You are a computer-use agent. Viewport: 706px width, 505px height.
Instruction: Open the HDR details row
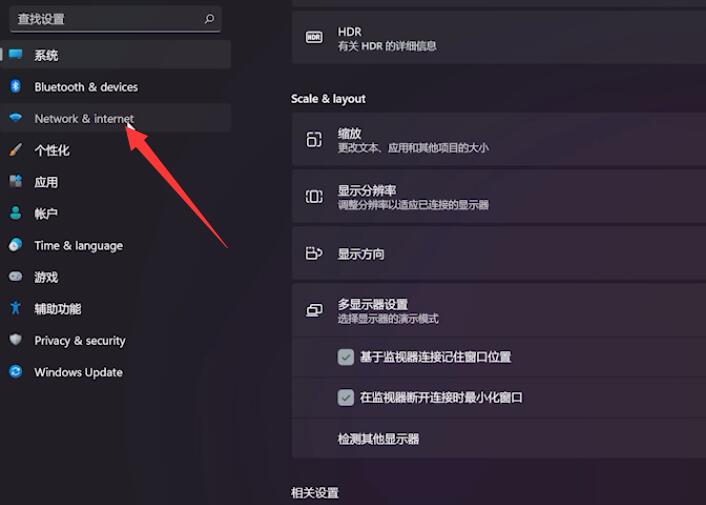[499, 37]
